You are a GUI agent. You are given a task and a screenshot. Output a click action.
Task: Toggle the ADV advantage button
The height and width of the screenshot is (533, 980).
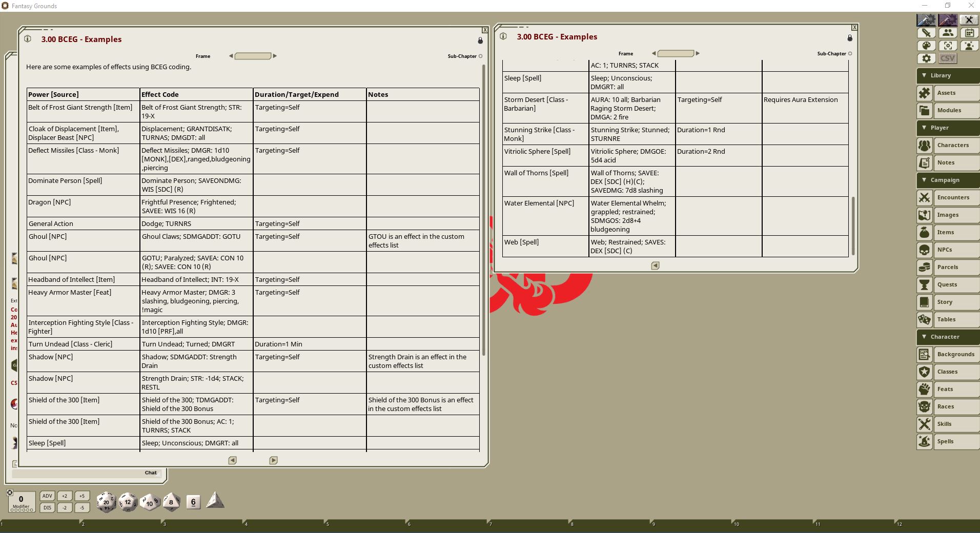[x=47, y=496]
